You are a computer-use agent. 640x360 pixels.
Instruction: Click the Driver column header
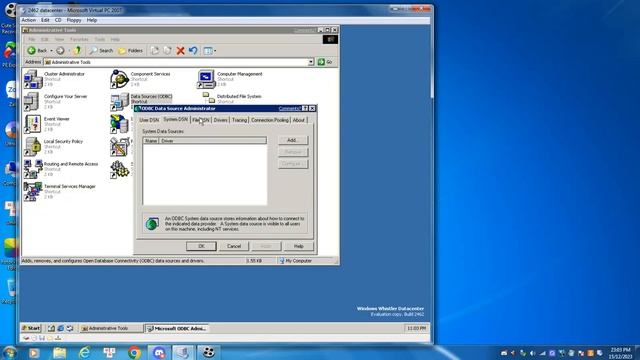coord(212,141)
